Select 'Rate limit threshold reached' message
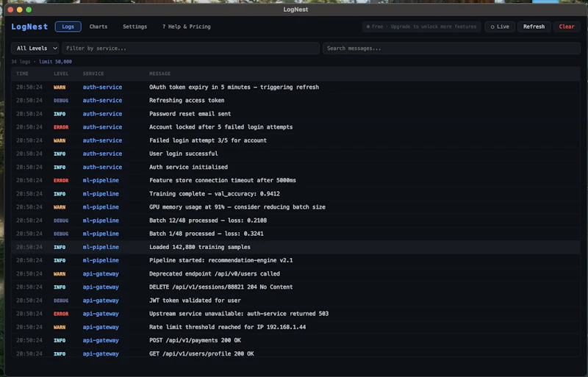 [x=227, y=327]
